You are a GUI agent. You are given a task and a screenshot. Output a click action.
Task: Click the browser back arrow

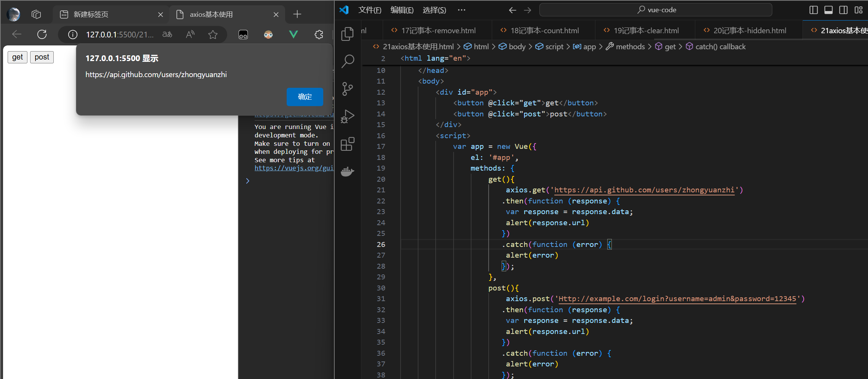click(x=17, y=34)
